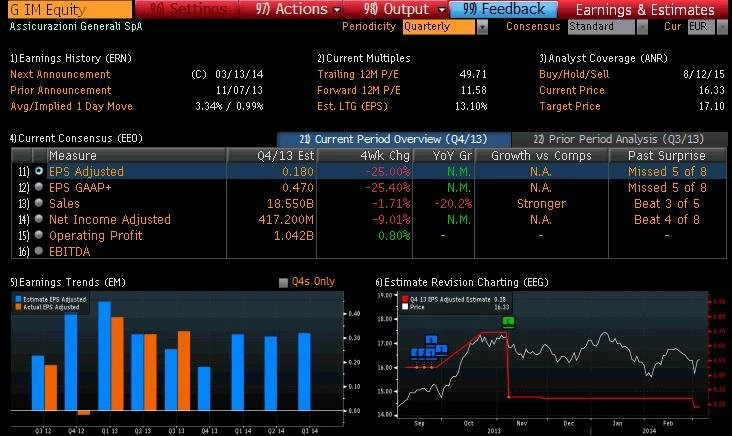
Task: Click the blue Estimate EPS Adjusted legend swatch
Action: click(18, 299)
